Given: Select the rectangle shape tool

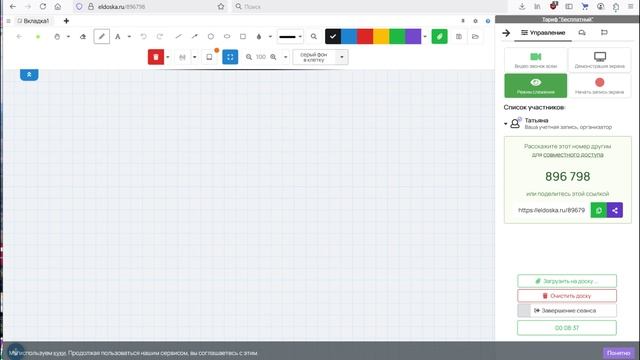Looking at the screenshot, I should click(x=243, y=37).
